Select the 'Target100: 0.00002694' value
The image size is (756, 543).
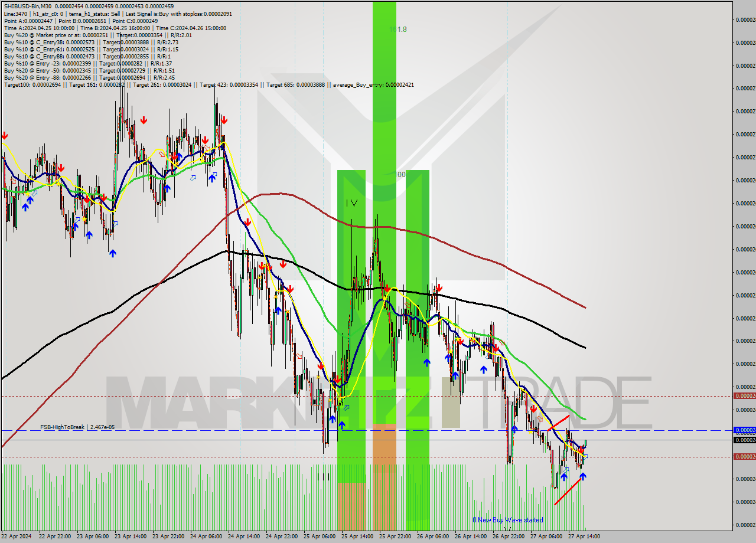click(32, 84)
